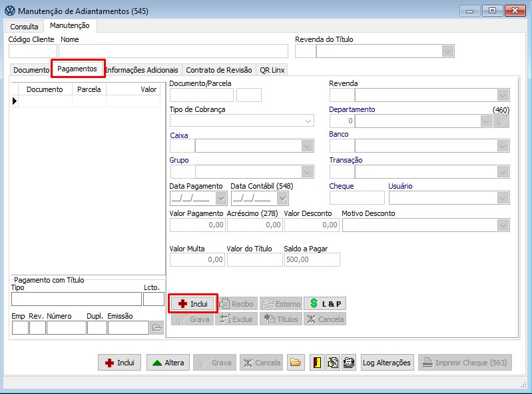Viewport: 532px width, 394px height.
Task: Click the Nome input field
Action: (173, 51)
